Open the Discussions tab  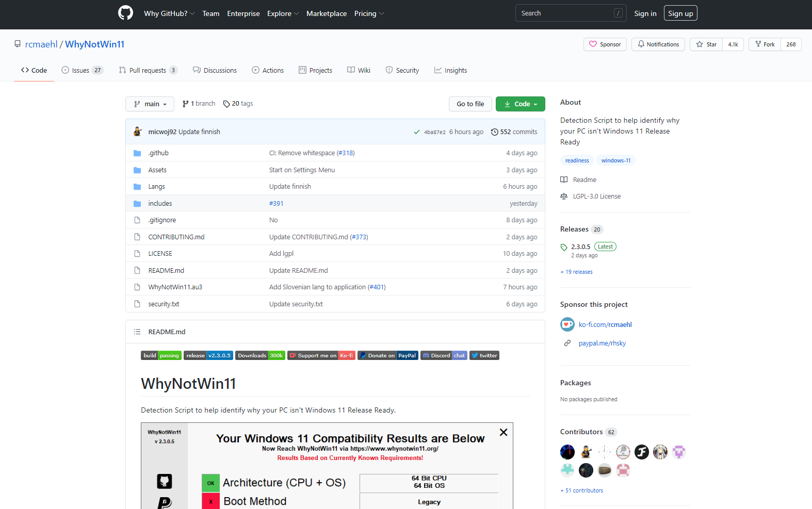tap(215, 70)
